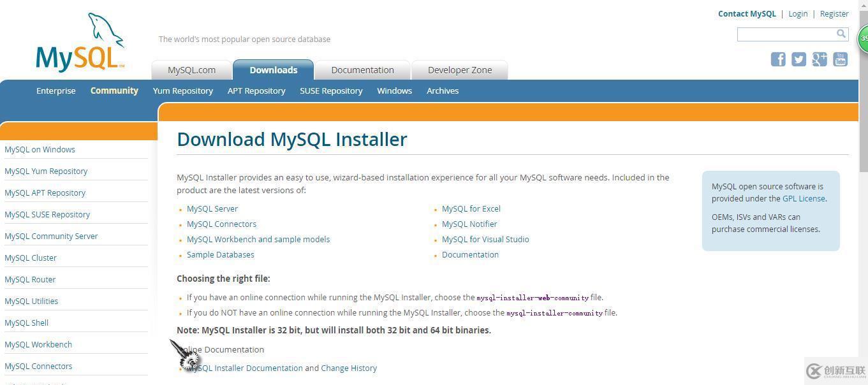
Task: Click the Sample Databases link
Action: (x=221, y=254)
